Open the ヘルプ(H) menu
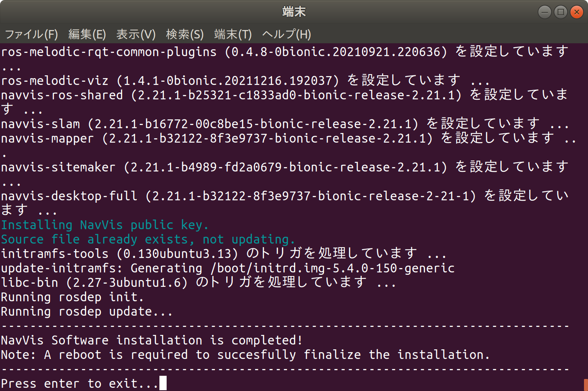The image size is (588, 391). coord(286,34)
